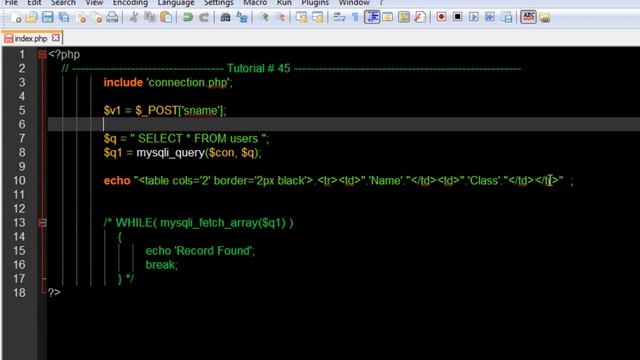Click the last toolbar icon after ABC
Screen dimensions: 640x360
[544, 18]
